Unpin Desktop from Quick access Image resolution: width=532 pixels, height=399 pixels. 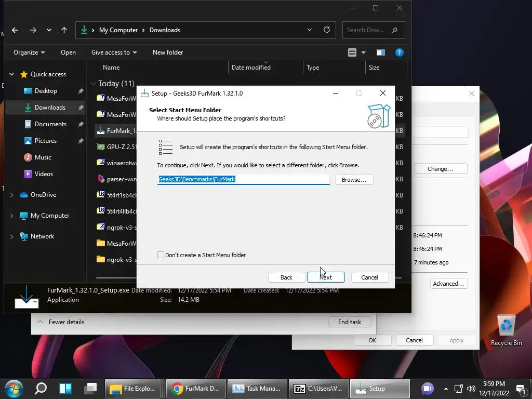coord(81,90)
